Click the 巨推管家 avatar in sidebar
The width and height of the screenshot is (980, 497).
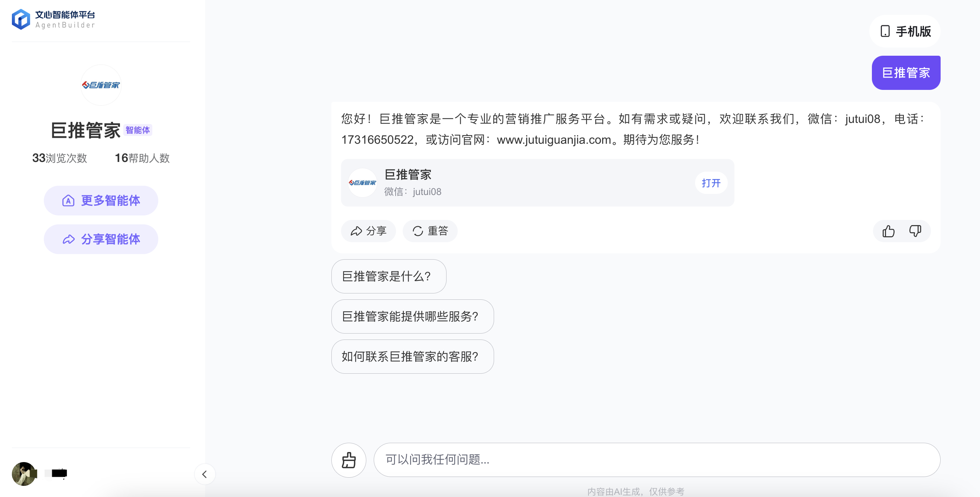pos(101,85)
